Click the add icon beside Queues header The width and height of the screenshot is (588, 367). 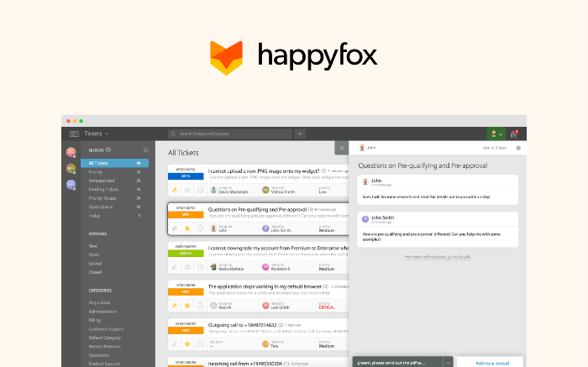tap(146, 149)
